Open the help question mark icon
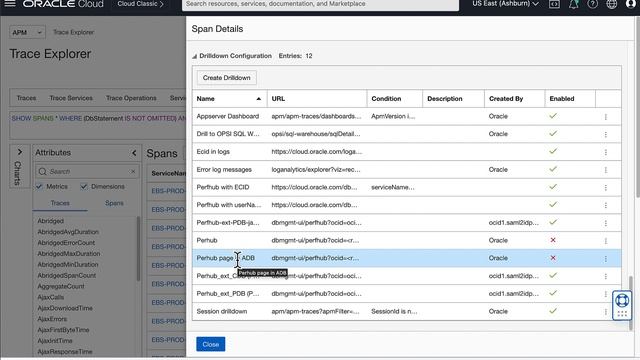The height and width of the screenshot is (360, 640). [x=593, y=4]
